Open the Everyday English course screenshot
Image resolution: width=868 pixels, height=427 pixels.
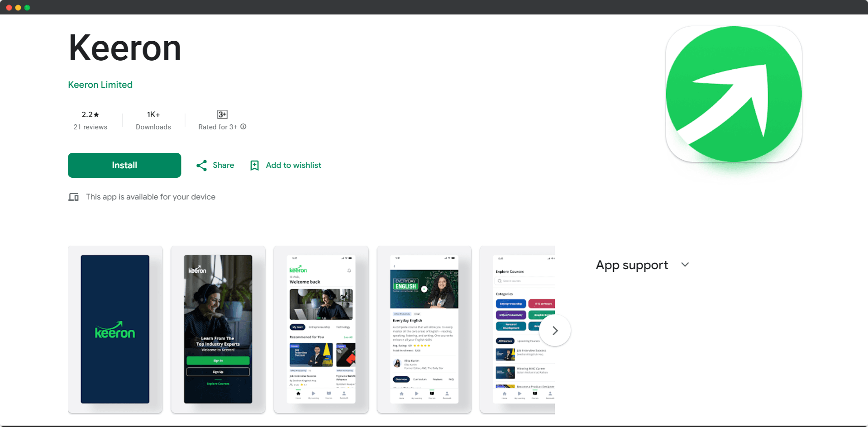[x=424, y=329]
